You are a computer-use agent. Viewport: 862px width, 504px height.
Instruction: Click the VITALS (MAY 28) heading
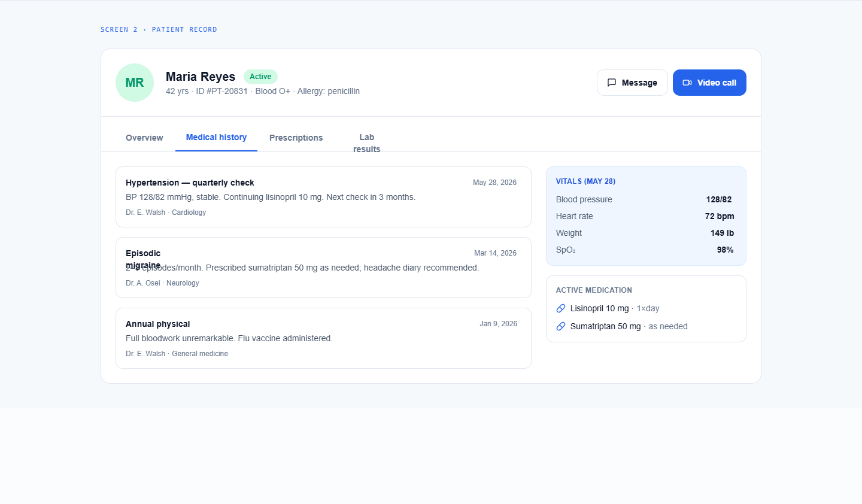pyautogui.click(x=585, y=181)
